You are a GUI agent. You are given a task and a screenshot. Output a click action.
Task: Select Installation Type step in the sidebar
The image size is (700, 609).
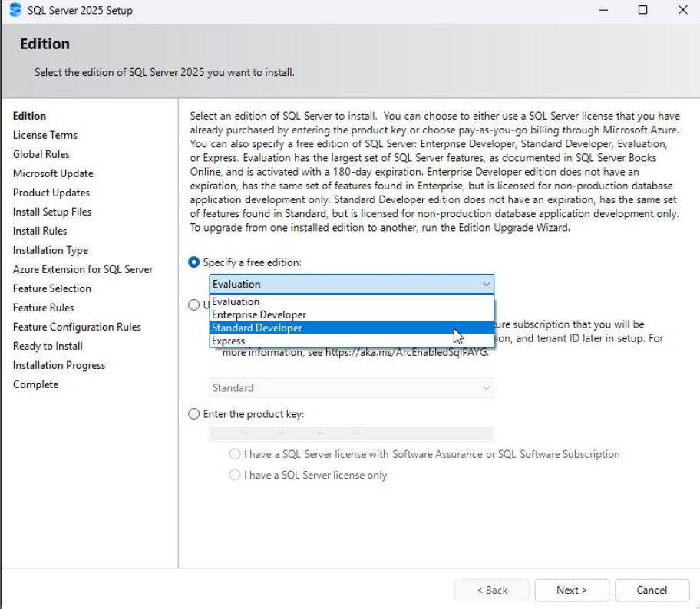tap(51, 250)
